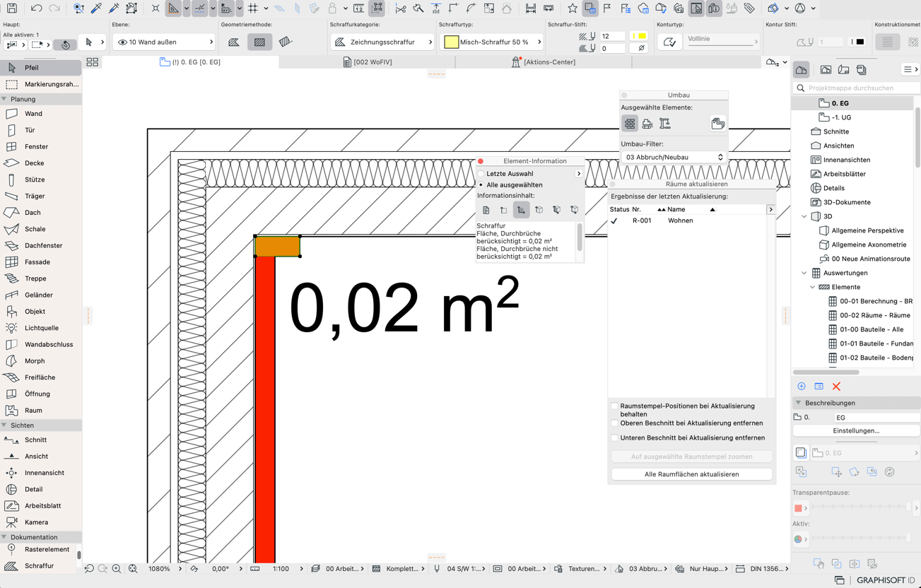Switch to the 002 WoFIV tab
921x588 pixels.
(x=367, y=62)
